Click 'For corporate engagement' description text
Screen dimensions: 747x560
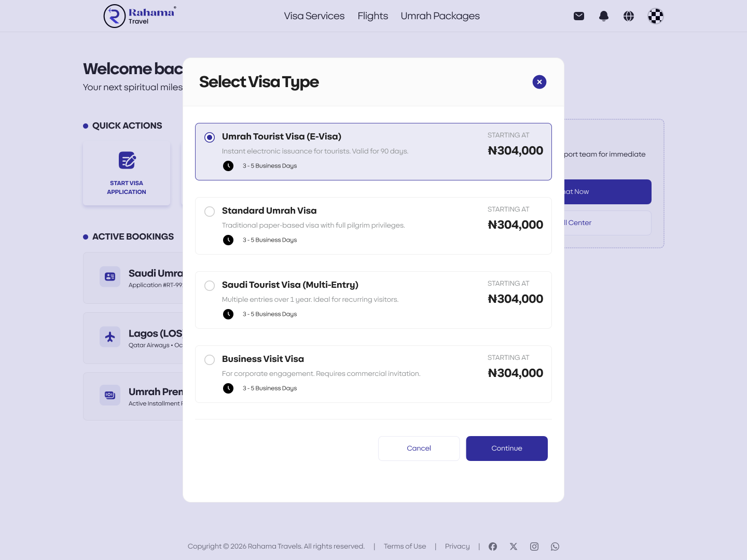321,374
